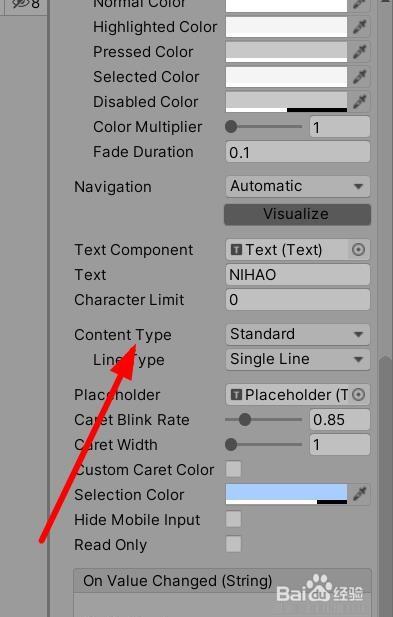Image resolution: width=393 pixels, height=617 pixels.
Task: Click the Text field containing NIHAO
Action: pyautogui.click(x=297, y=275)
